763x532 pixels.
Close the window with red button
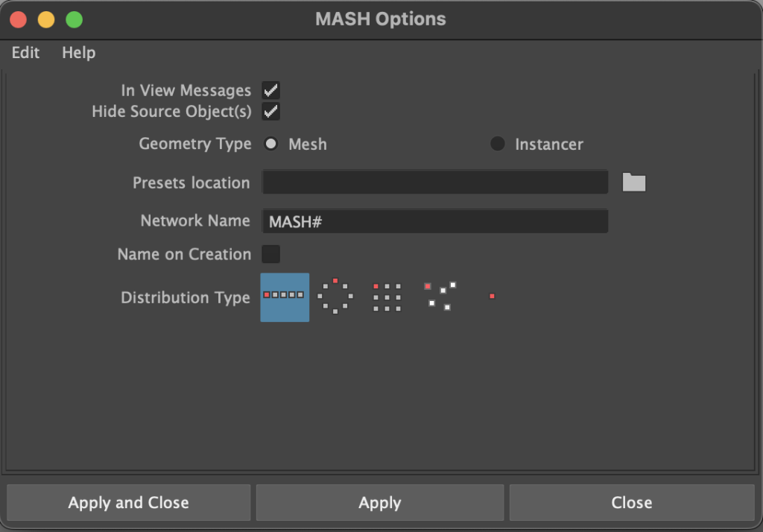tap(19, 19)
